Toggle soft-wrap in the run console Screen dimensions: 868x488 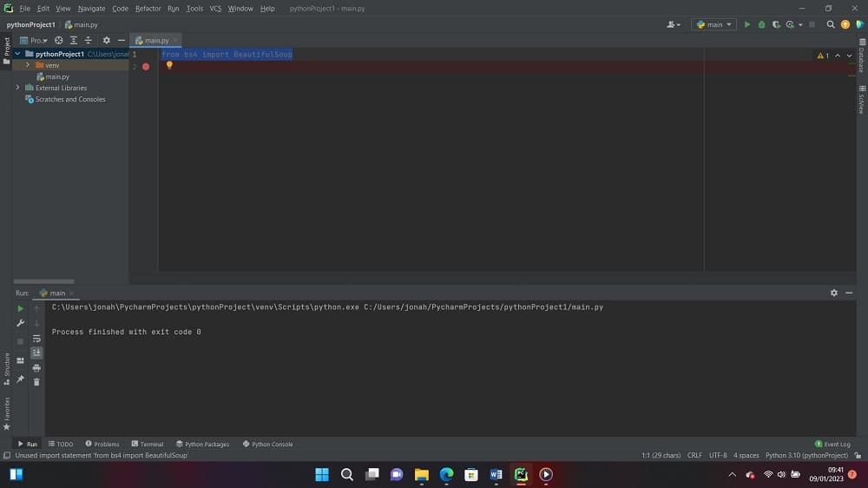(36, 338)
